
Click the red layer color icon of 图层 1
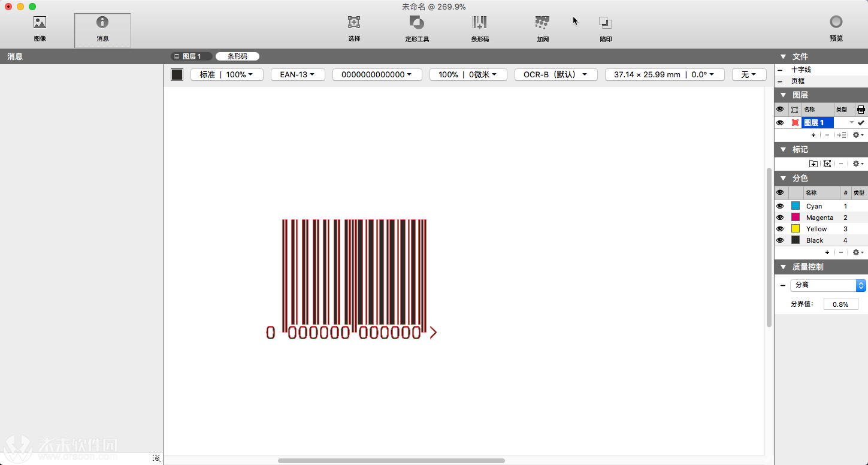pyautogui.click(x=795, y=122)
